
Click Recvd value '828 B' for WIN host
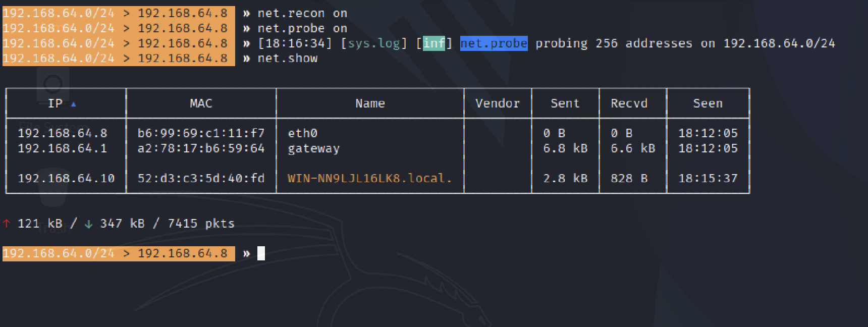coord(629,179)
